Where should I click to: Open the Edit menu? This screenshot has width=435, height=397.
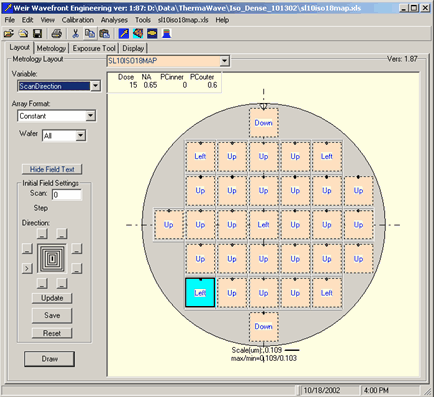point(27,20)
